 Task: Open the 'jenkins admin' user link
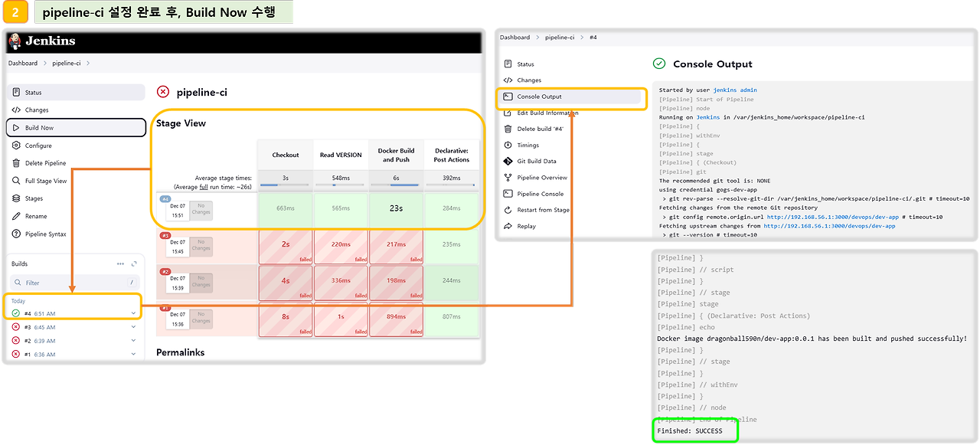coord(735,90)
